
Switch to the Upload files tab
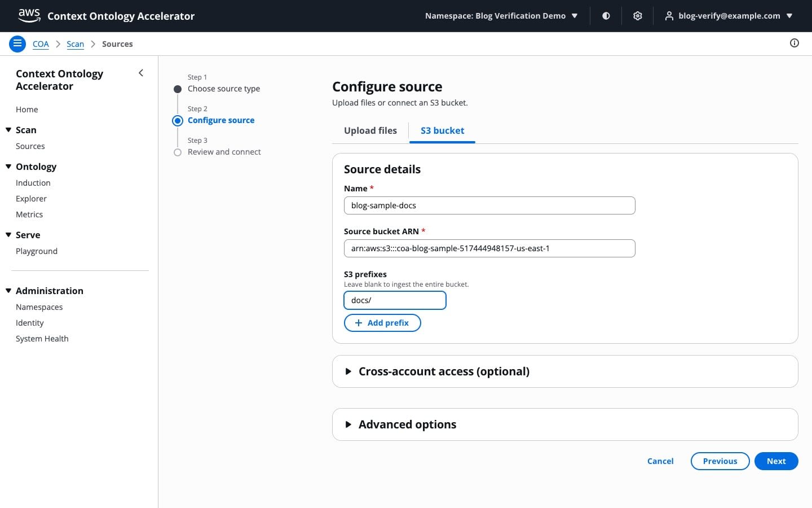370,130
